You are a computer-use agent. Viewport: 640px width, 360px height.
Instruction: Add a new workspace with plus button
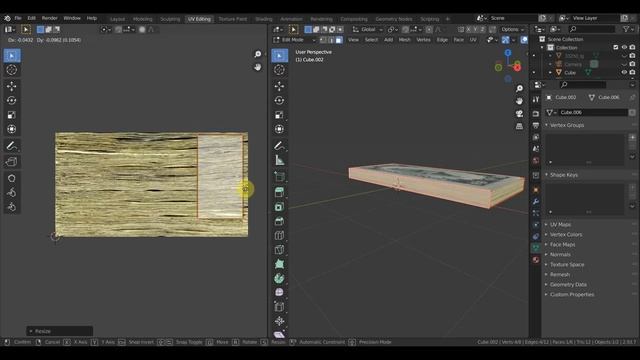[448, 19]
